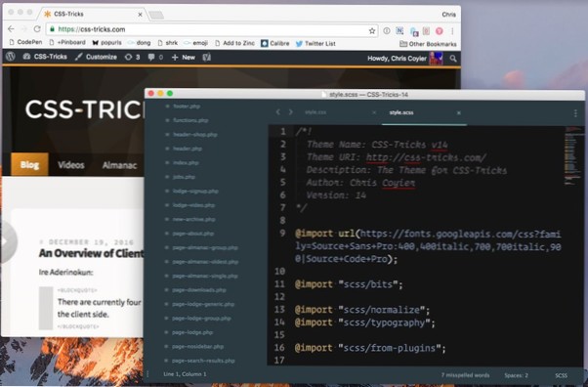Open the Chrome three-dot menu

click(452, 30)
